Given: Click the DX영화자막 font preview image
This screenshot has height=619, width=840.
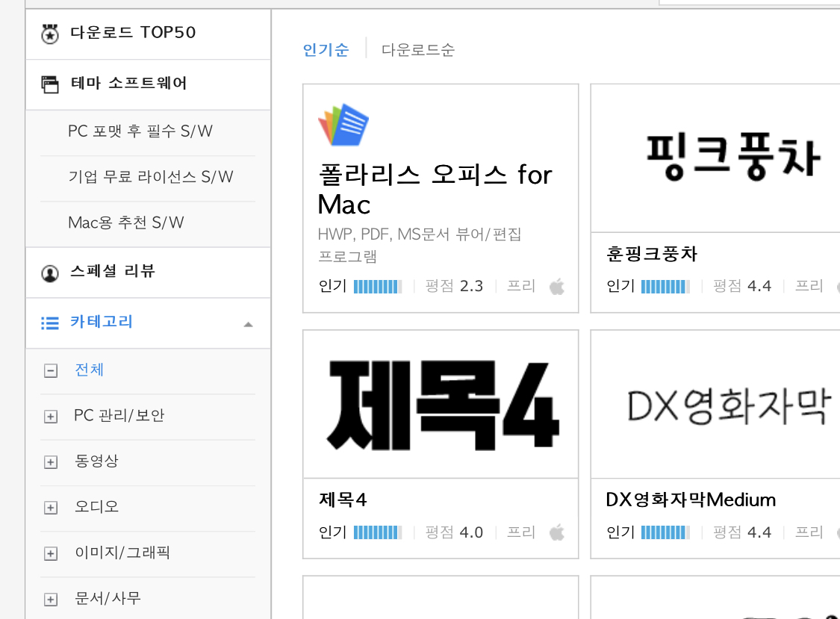Looking at the screenshot, I should point(729,405).
